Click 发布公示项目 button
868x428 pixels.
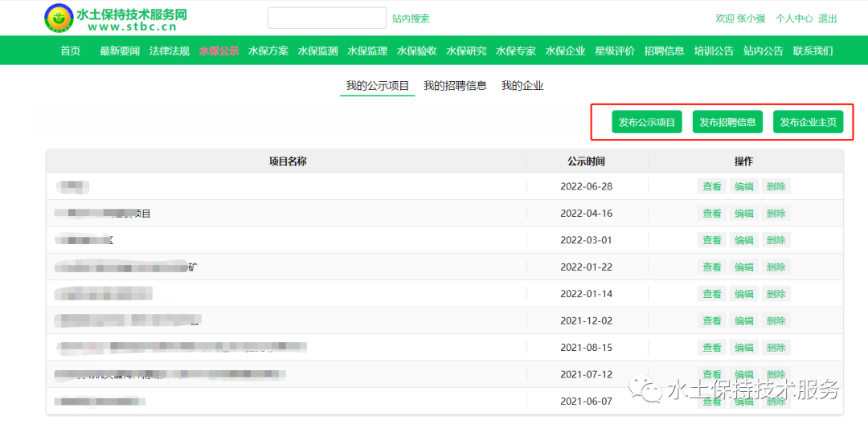646,122
